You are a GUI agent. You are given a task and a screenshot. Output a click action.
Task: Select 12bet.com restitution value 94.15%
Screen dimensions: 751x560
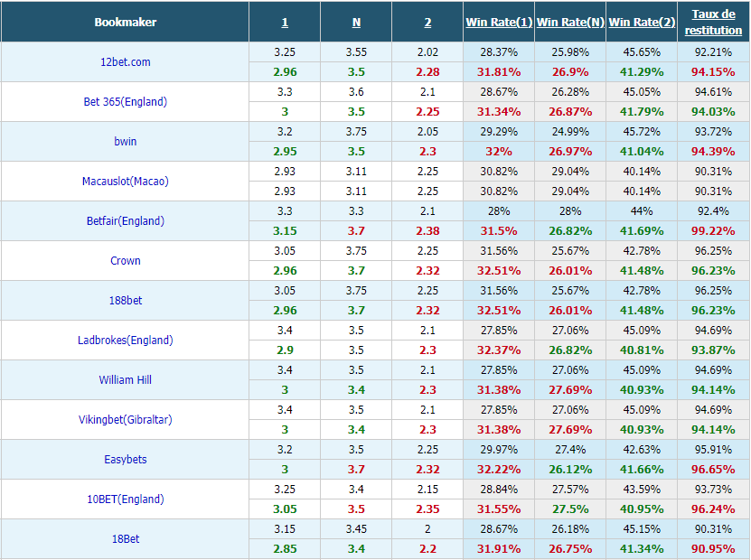(x=713, y=71)
